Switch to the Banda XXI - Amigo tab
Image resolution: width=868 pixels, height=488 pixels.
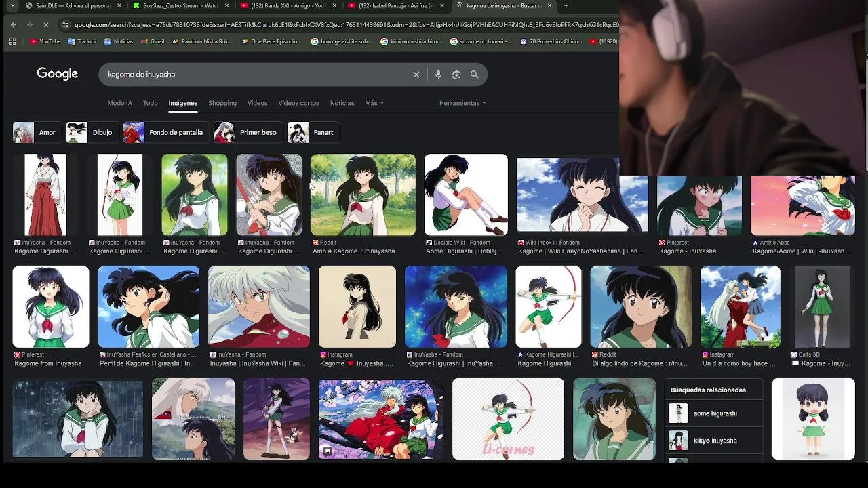pos(288,5)
